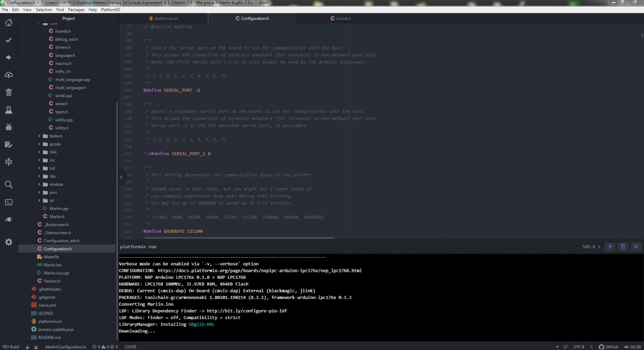Screen dimensions: 644x350
Task: Click the Build checkmark icon in the toolbar
Action: 9,40
